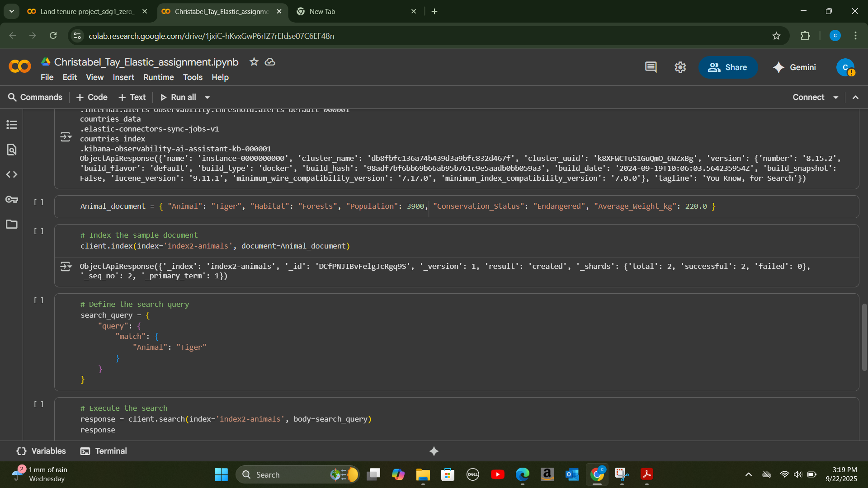Collapse the header with chevron up

(x=855, y=98)
